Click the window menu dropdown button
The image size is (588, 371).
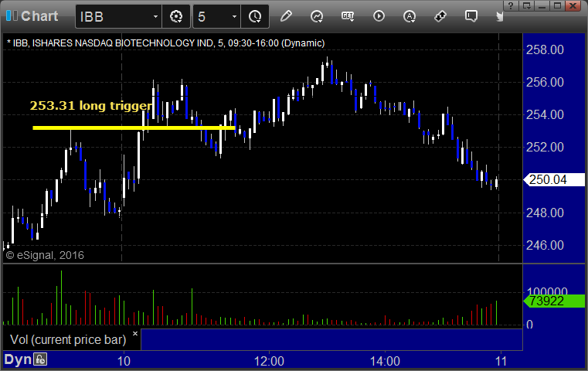tap(526, 5)
